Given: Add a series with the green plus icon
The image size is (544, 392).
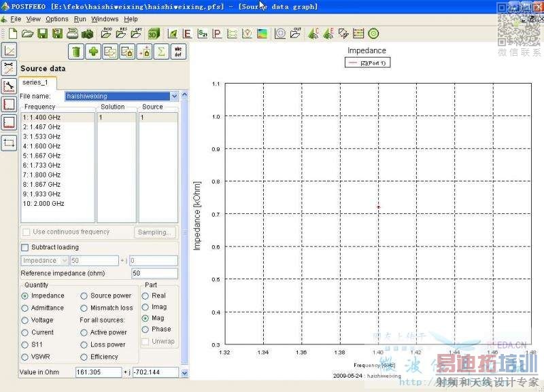Looking at the screenshot, I should 93,52.
